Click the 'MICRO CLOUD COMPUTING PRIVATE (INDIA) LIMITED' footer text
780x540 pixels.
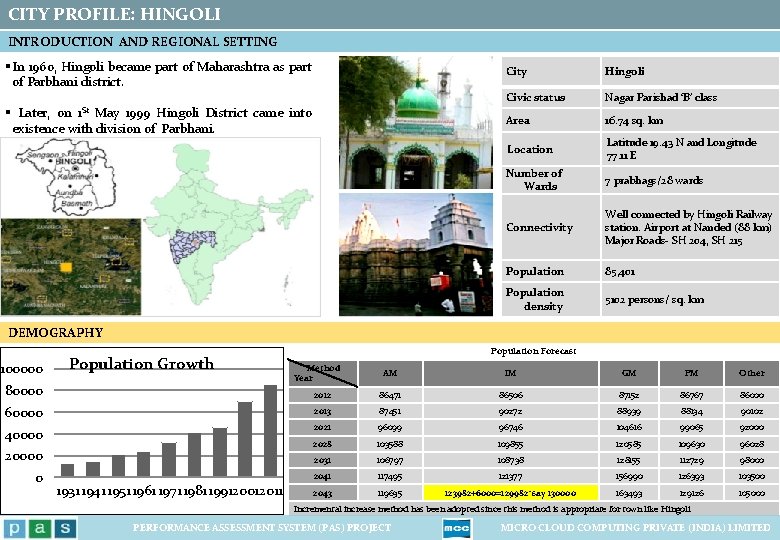click(635, 528)
